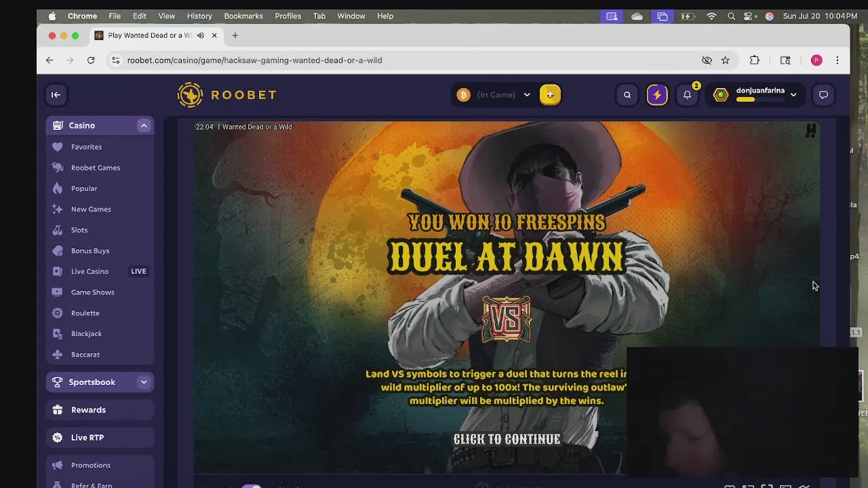Image resolution: width=868 pixels, height=488 pixels.
Task: Open Chrome profile avatar P
Action: coord(816,60)
